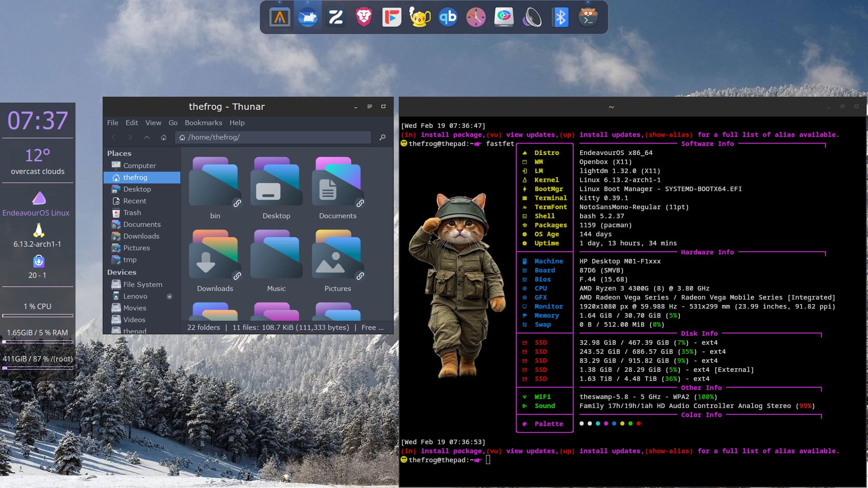Launch kitty terminal cat dock icon
Viewport: 868px width, 488px height.
(588, 18)
